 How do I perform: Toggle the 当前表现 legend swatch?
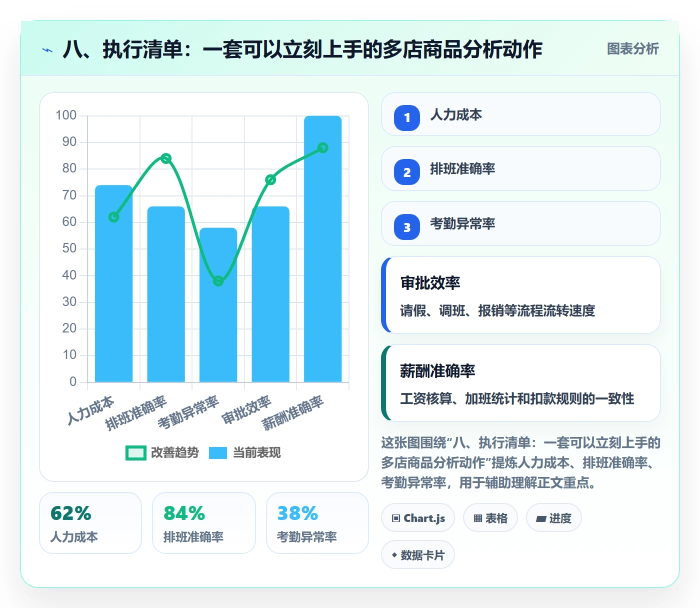[218, 453]
